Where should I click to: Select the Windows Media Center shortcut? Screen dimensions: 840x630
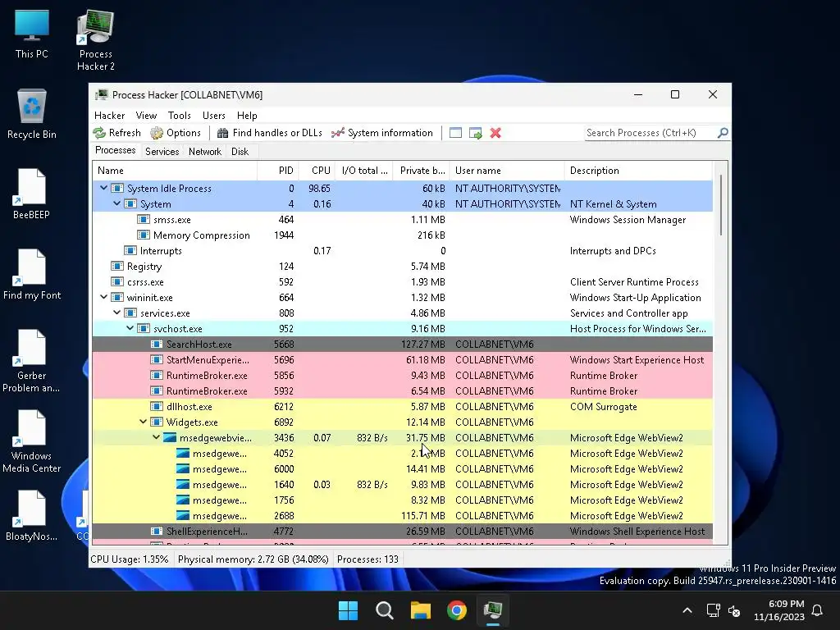pos(32,441)
